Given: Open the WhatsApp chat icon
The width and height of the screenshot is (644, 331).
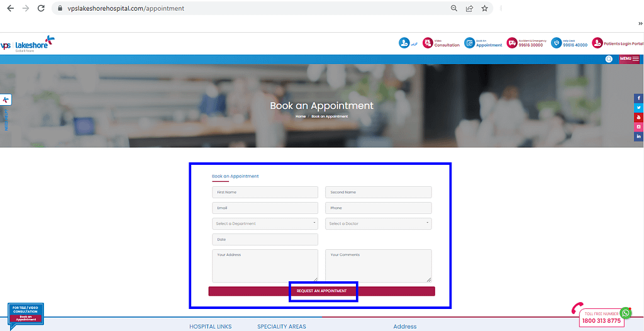Looking at the screenshot, I should point(626,313).
